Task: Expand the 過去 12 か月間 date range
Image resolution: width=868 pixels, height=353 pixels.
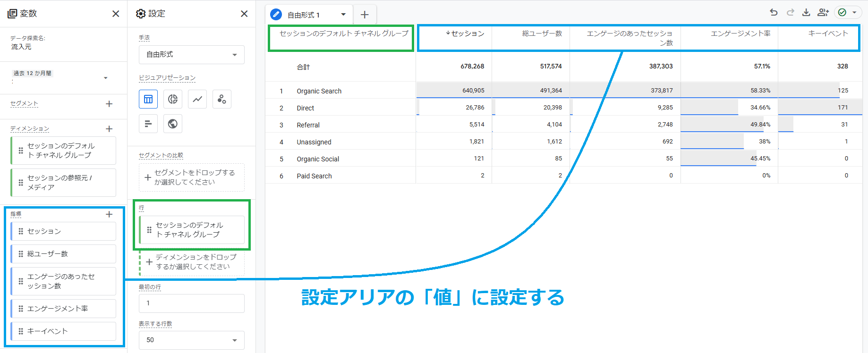Action: (105, 78)
